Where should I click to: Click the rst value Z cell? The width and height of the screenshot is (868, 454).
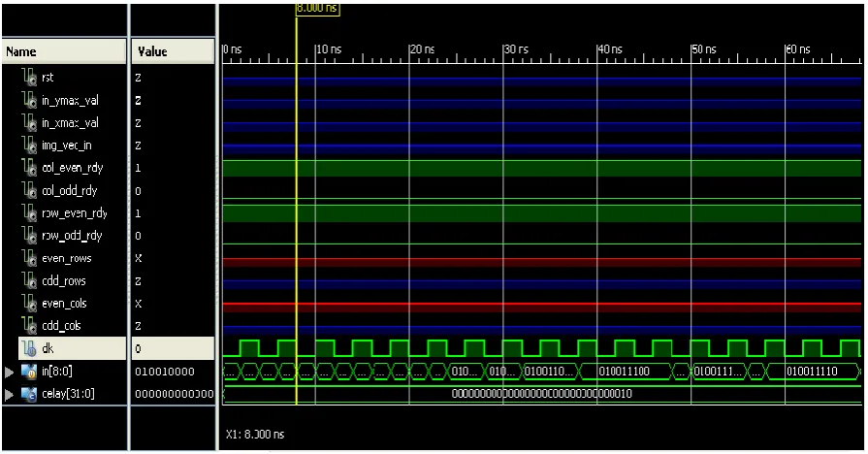(138, 78)
